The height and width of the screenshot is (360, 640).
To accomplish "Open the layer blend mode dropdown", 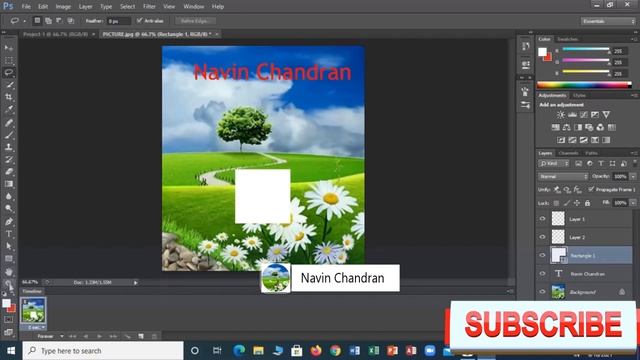I will pyautogui.click(x=563, y=176).
